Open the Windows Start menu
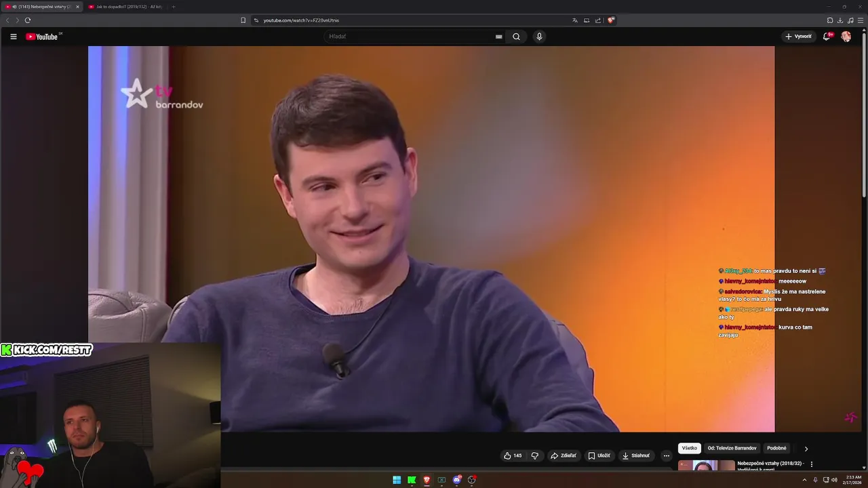868x488 pixels. (x=397, y=480)
